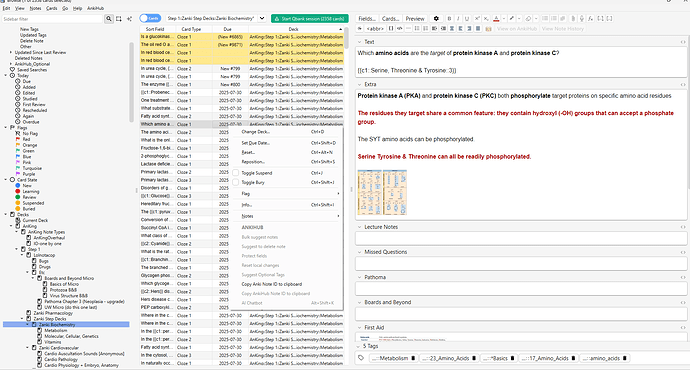The image size is (690, 370).
Task: Click the sidebar search magnifier icon
Action: click(109, 19)
